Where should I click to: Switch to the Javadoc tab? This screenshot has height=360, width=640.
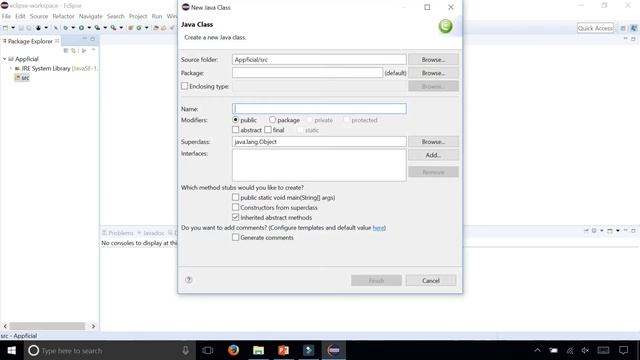151,233
